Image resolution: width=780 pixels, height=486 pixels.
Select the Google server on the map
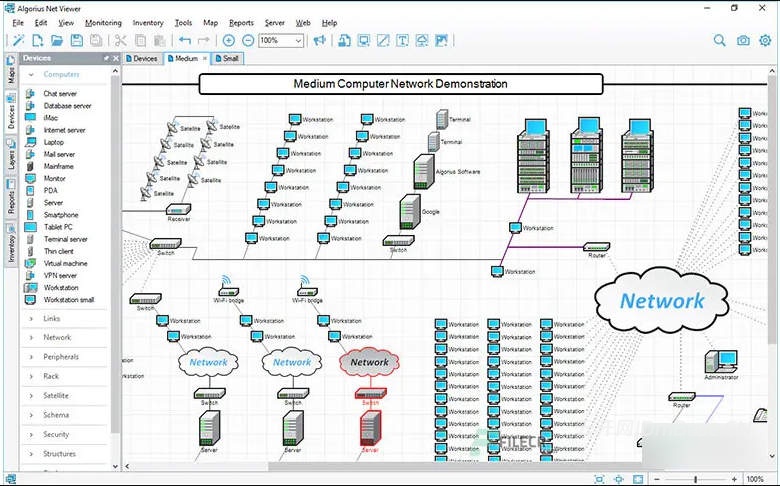pos(410,211)
